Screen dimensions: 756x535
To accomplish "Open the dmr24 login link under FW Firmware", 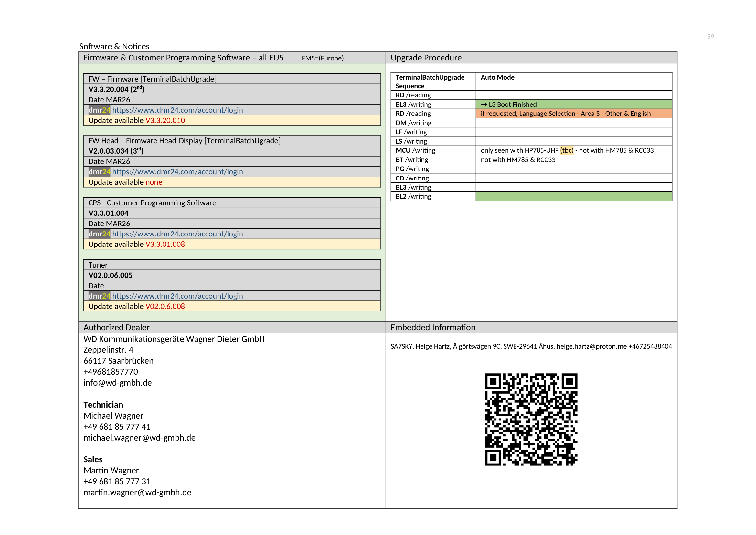I will 177,110.
